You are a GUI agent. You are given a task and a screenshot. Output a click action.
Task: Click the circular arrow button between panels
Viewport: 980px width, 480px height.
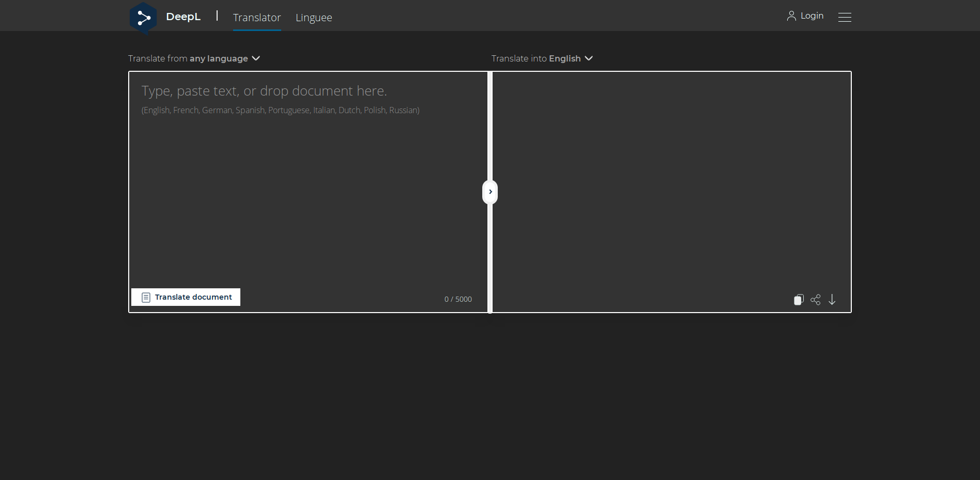(x=490, y=192)
